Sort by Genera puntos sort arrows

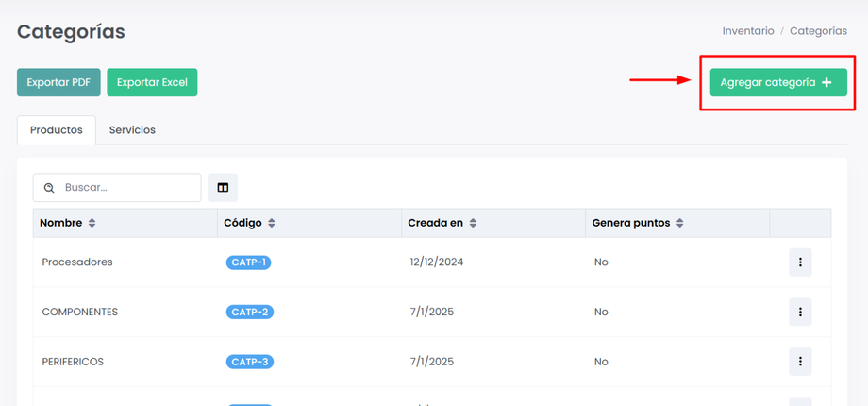[679, 223]
